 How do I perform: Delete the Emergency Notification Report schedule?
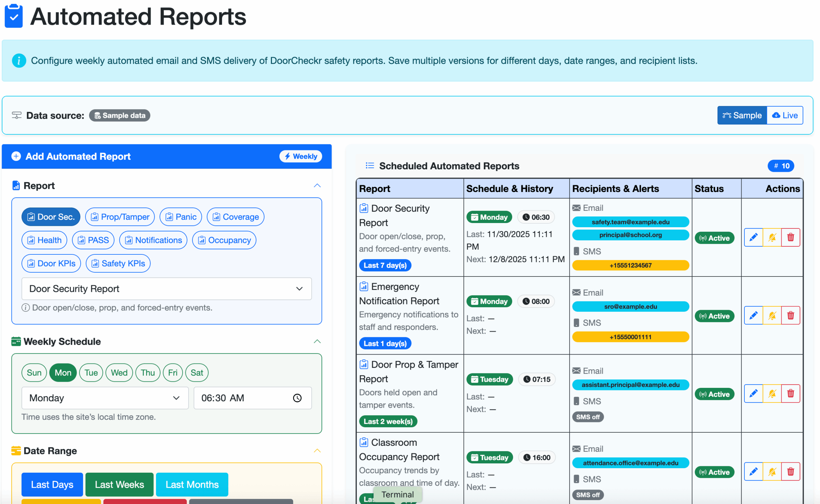click(791, 316)
